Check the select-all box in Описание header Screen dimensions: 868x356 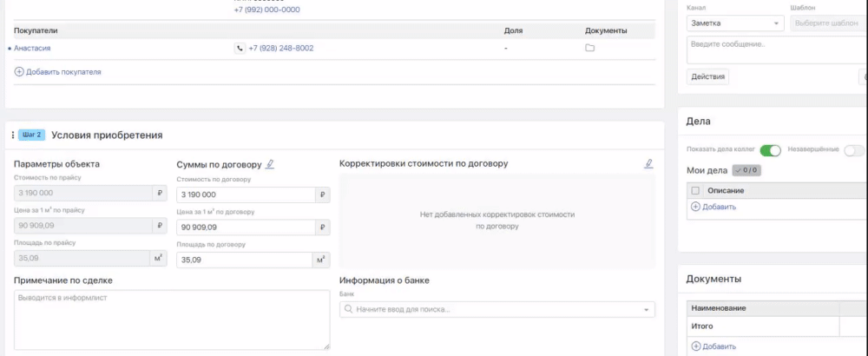695,190
